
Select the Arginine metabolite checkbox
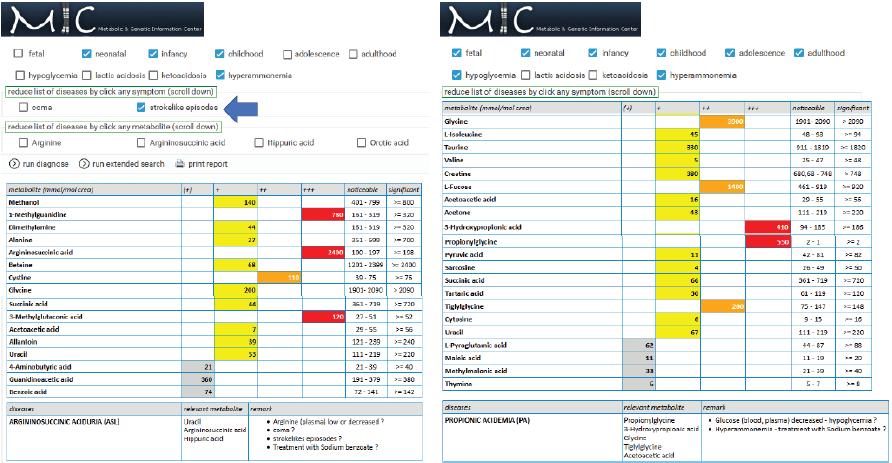[x=23, y=143]
